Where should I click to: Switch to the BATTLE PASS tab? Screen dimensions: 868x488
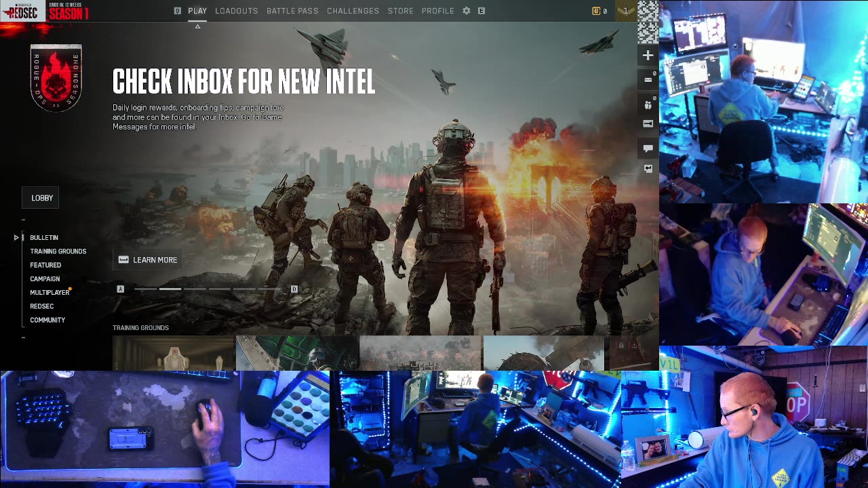click(292, 11)
